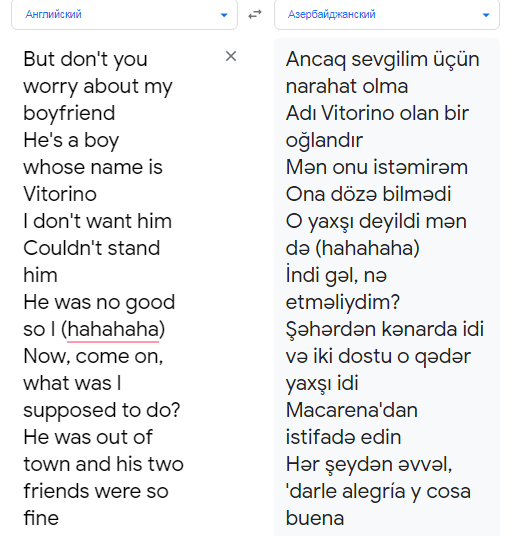Click translated word 'etməliydim?'
Image resolution: width=525 pixels, height=536 pixels.
pyautogui.click(x=343, y=302)
